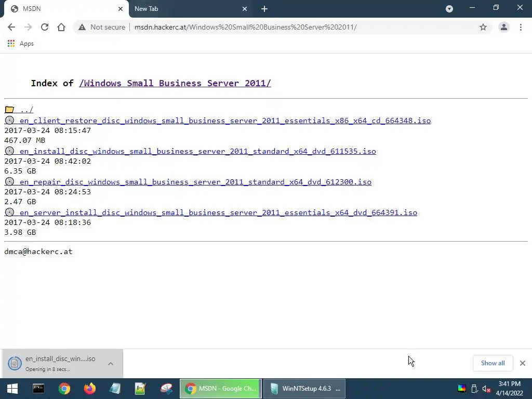The image size is (532, 399).
Task: Click disc icon beside en_client_restore_disc file
Action: coord(9,121)
